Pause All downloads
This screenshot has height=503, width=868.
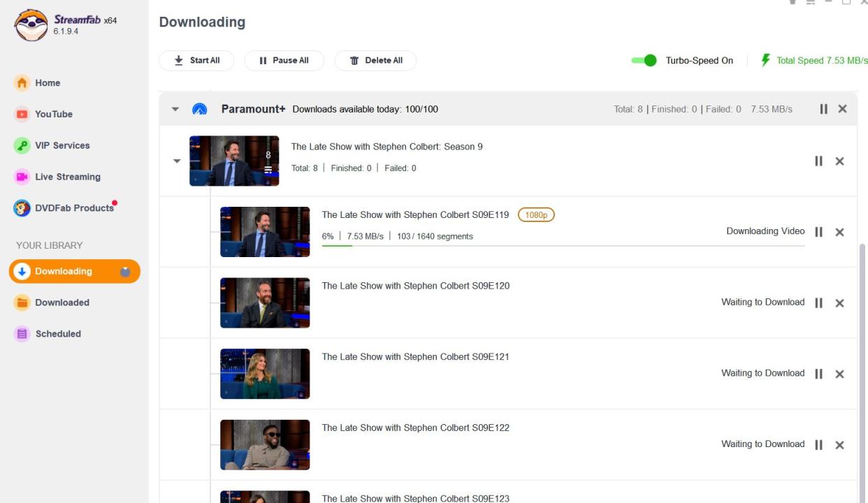click(284, 61)
